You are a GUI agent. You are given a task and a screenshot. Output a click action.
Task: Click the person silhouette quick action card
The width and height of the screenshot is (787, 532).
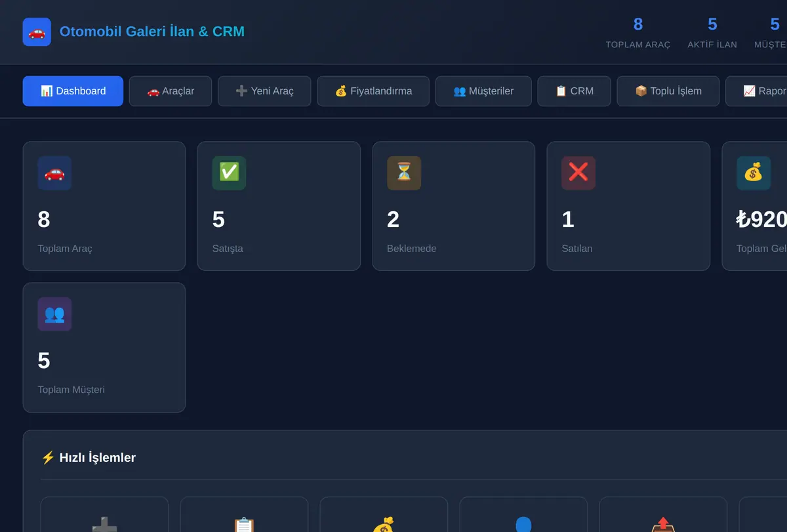pyautogui.click(x=523, y=514)
